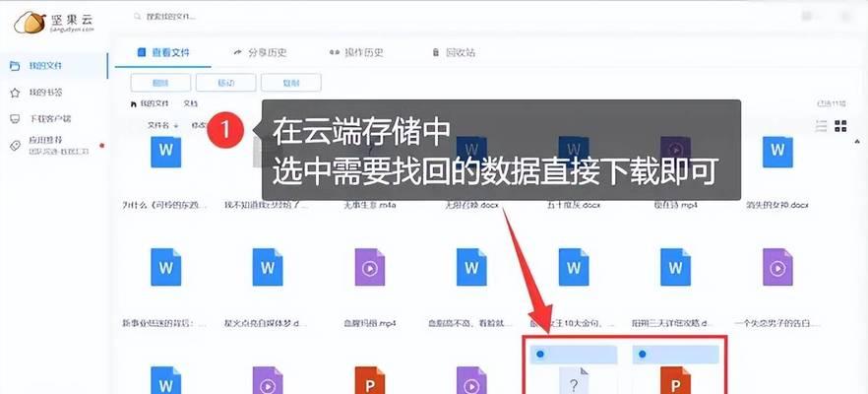Click file name 一个失恋男子的告白…
This screenshot has height=394, width=868.
777,322
